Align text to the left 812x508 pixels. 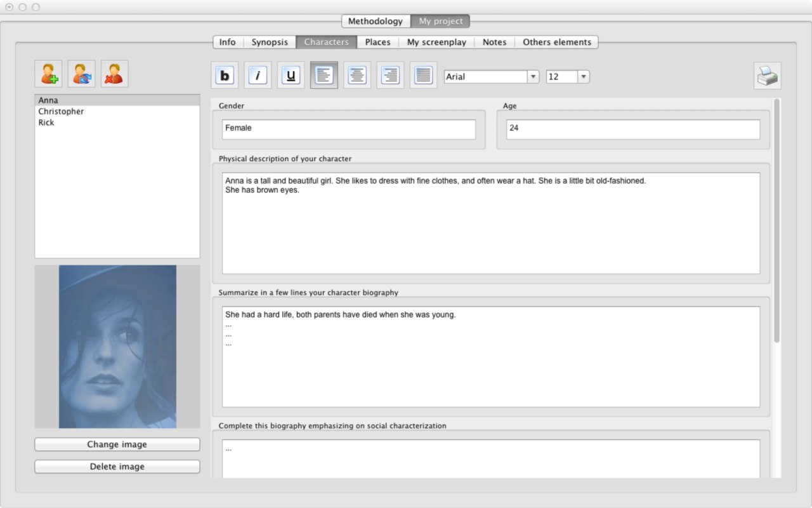[324, 76]
